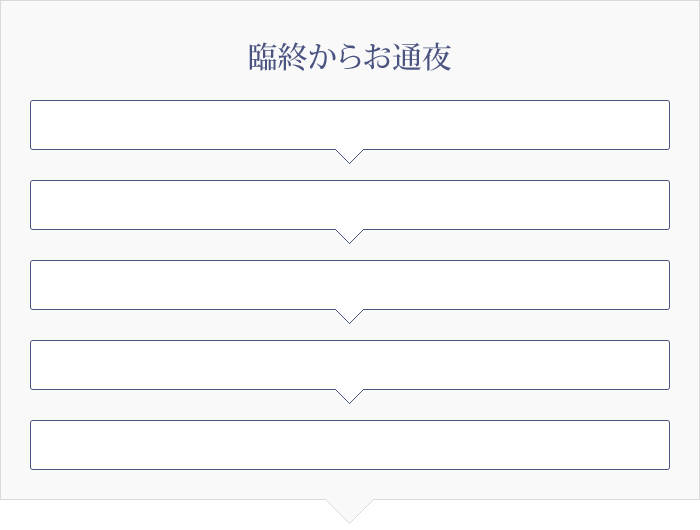Click the word 臨終 in the title

[277, 57]
